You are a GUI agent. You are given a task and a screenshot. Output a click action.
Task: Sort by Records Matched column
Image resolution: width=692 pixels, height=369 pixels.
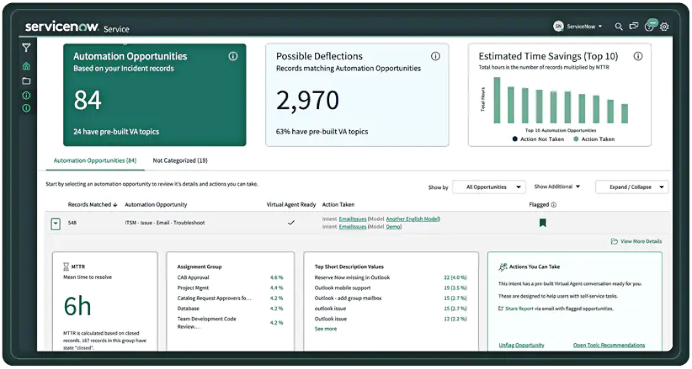click(92, 205)
